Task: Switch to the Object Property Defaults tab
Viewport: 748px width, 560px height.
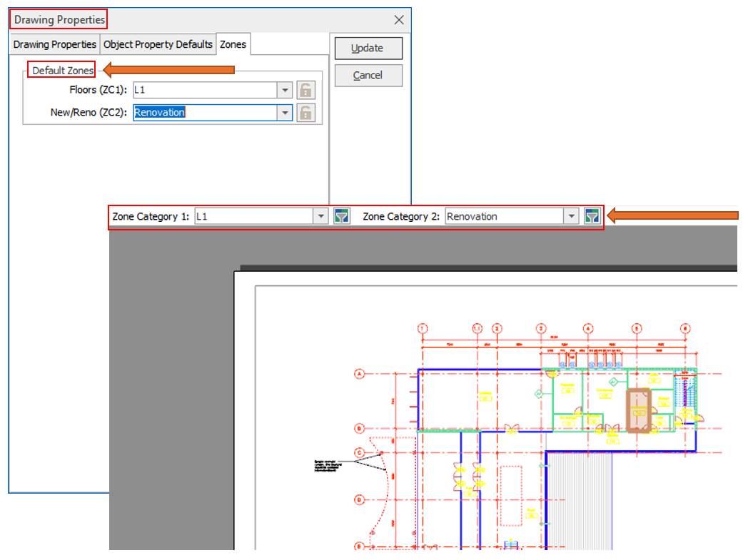Action: pos(158,44)
